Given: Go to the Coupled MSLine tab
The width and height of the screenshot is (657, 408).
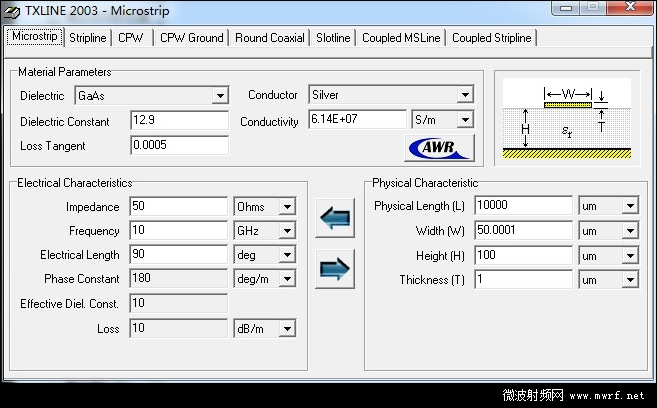Looking at the screenshot, I should 401,38.
